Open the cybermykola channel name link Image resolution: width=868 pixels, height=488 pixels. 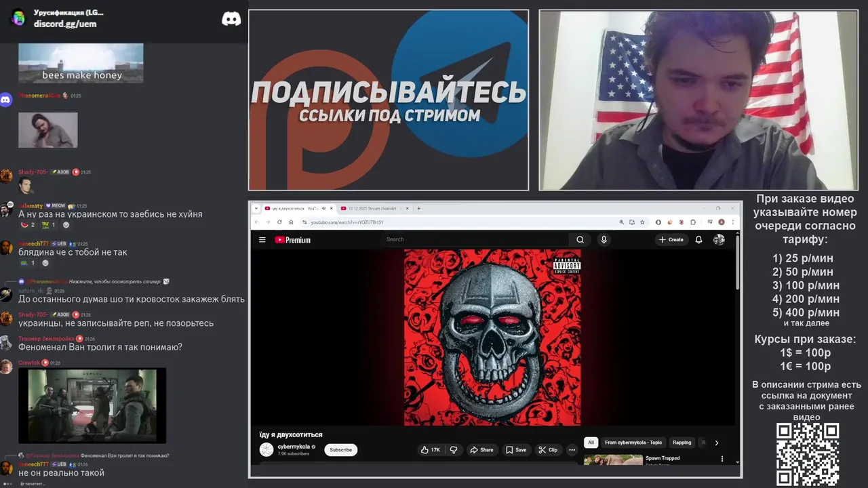(x=294, y=447)
